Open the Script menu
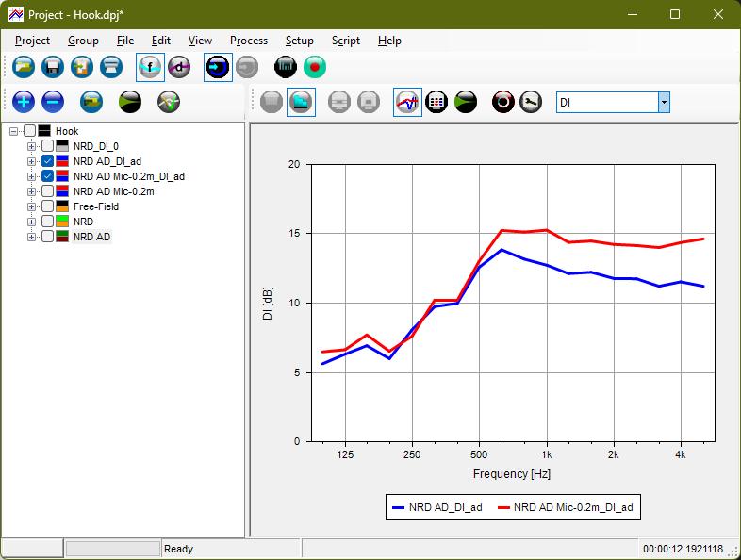 tap(345, 41)
